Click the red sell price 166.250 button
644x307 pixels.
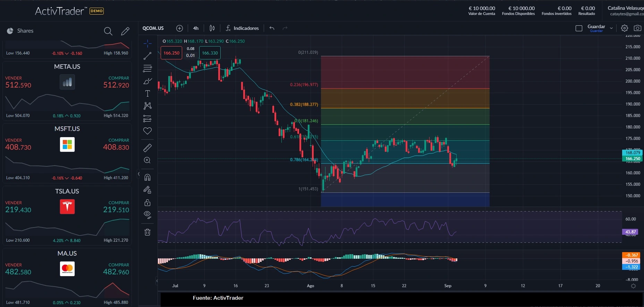[171, 53]
